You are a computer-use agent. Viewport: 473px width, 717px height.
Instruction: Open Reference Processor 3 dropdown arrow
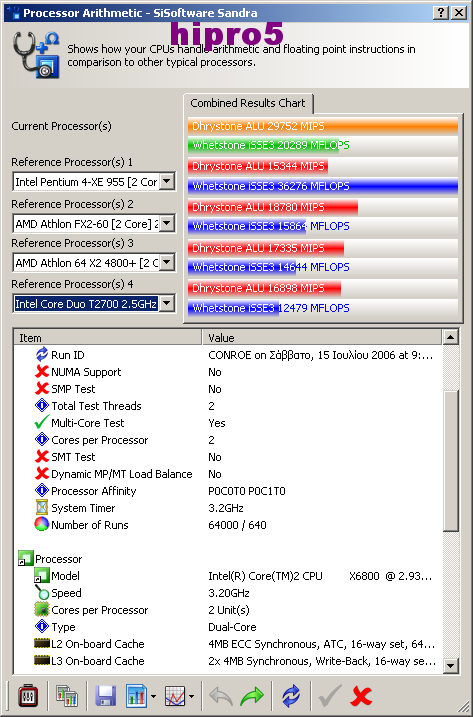coord(167,262)
